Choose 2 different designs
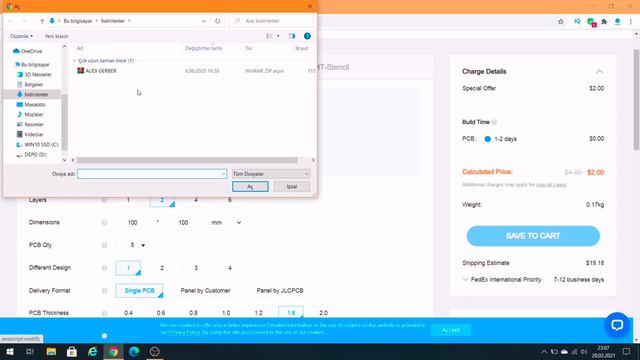 tap(162, 268)
